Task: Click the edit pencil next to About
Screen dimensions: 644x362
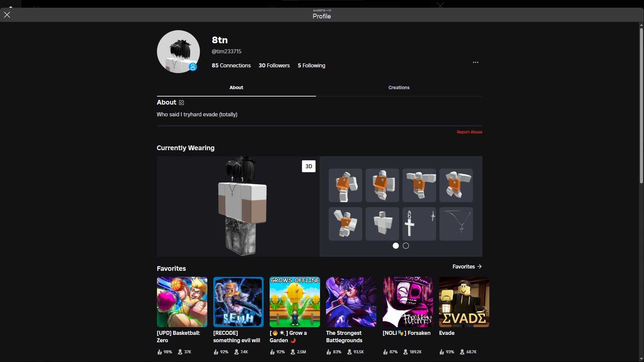Action: (x=181, y=103)
